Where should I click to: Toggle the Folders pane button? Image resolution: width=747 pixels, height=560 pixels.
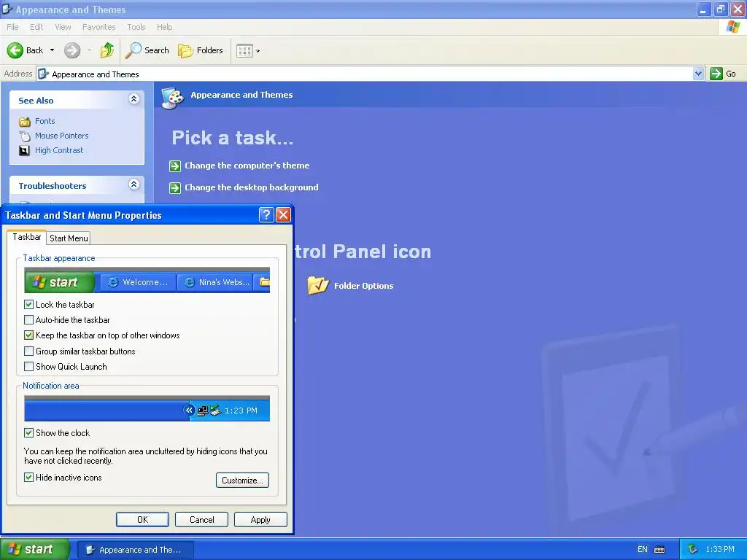pyautogui.click(x=200, y=50)
